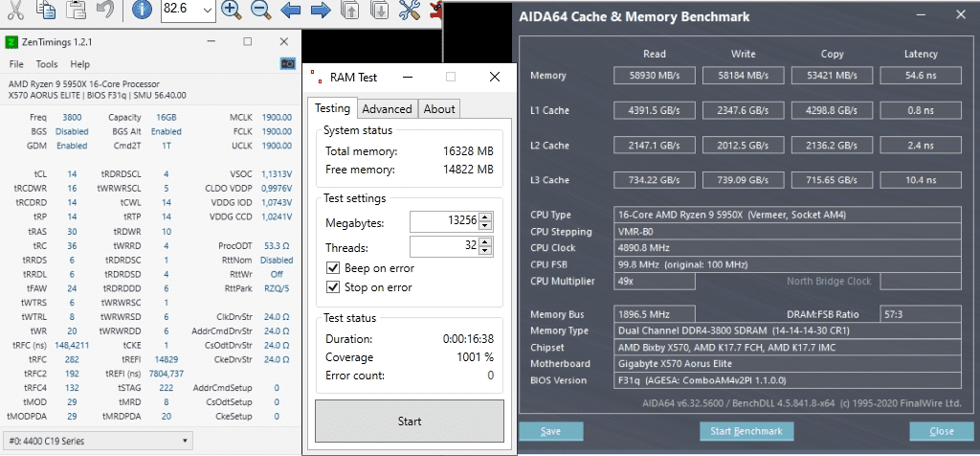The height and width of the screenshot is (456, 980).
Task: Open the '#0: 4400 C19 Series' module dropdown
Action: tap(99, 441)
